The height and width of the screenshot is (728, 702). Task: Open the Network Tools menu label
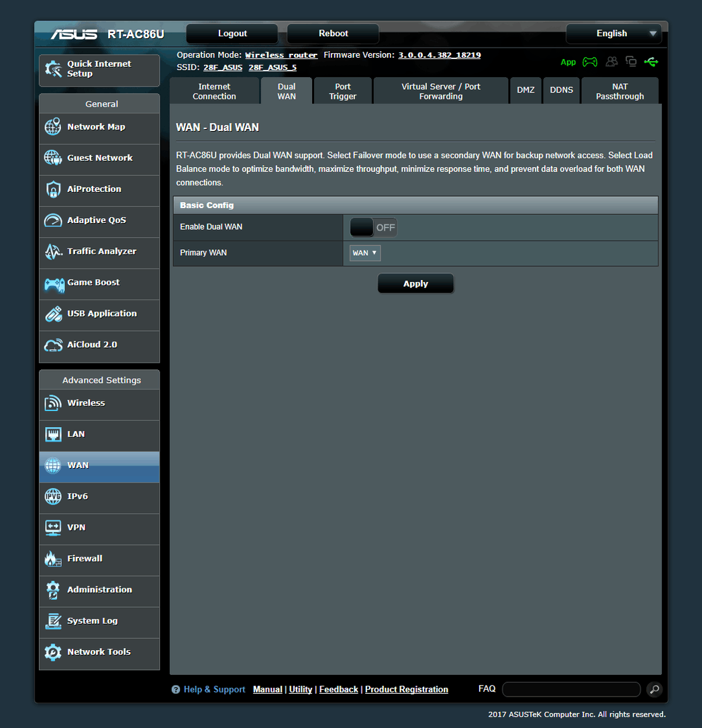point(99,652)
